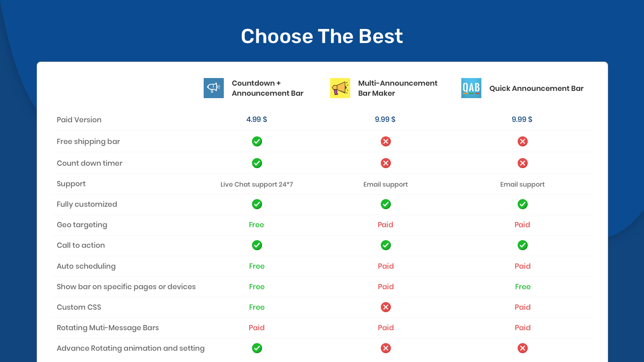Click the Geo targeting row label
Screen dimensions: 644x362
pyautogui.click(x=82, y=225)
